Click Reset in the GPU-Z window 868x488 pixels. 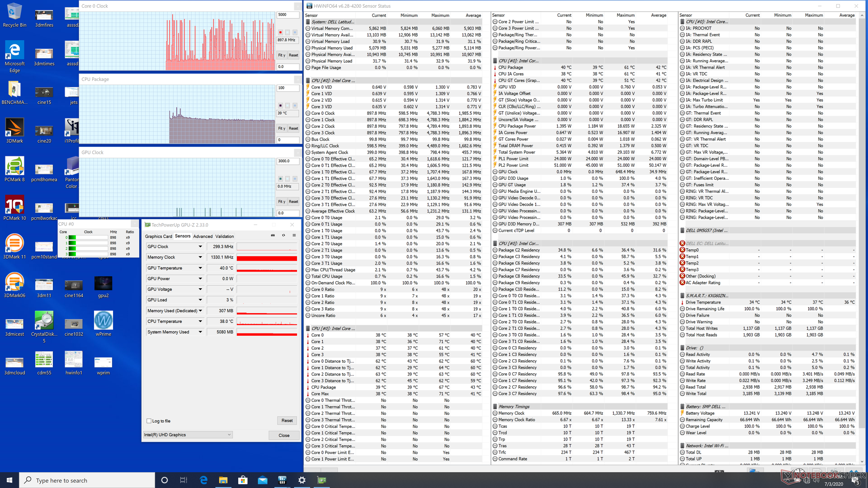(x=287, y=421)
